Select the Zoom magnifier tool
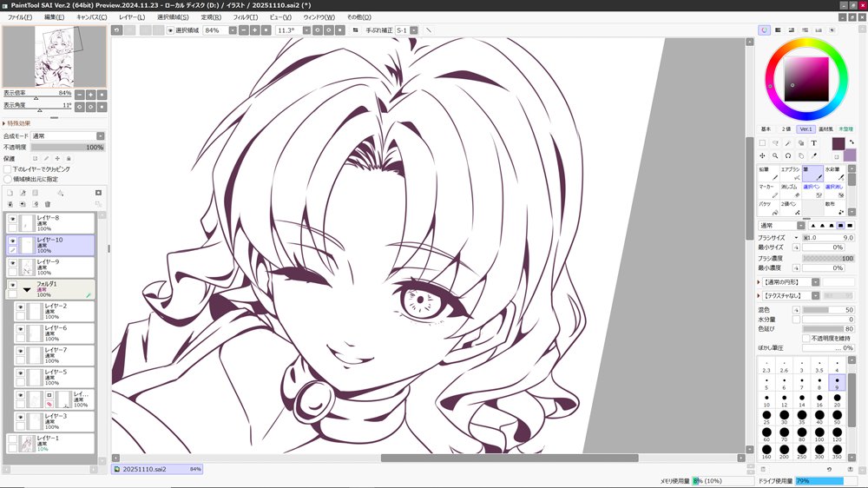 pyautogui.click(x=775, y=155)
